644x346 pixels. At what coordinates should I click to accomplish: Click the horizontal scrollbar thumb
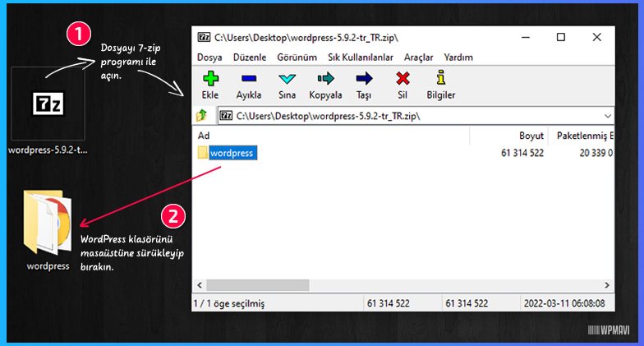point(258,284)
